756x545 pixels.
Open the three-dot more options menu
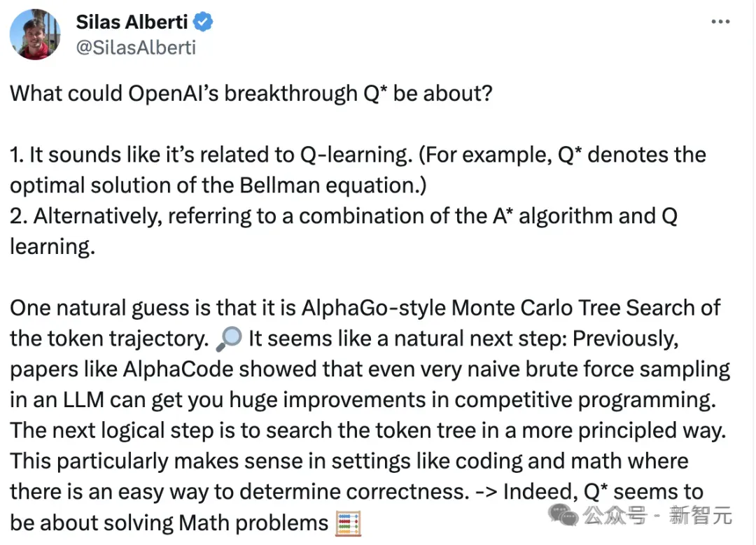pyautogui.click(x=720, y=22)
